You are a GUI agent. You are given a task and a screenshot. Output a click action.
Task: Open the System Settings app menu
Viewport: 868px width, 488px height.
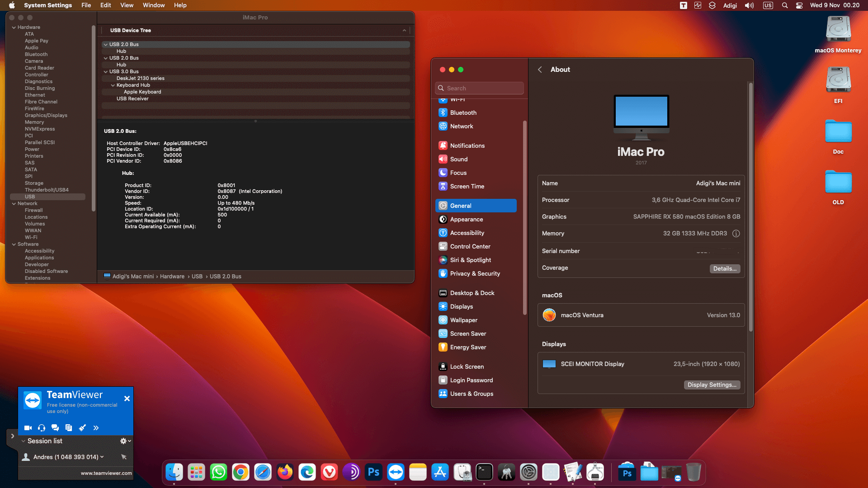tap(48, 5)
